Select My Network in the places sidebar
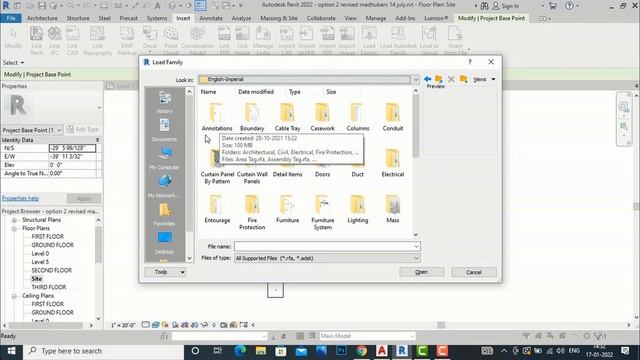The width and height of the screenshot is (640, 360). coord(164,187)
